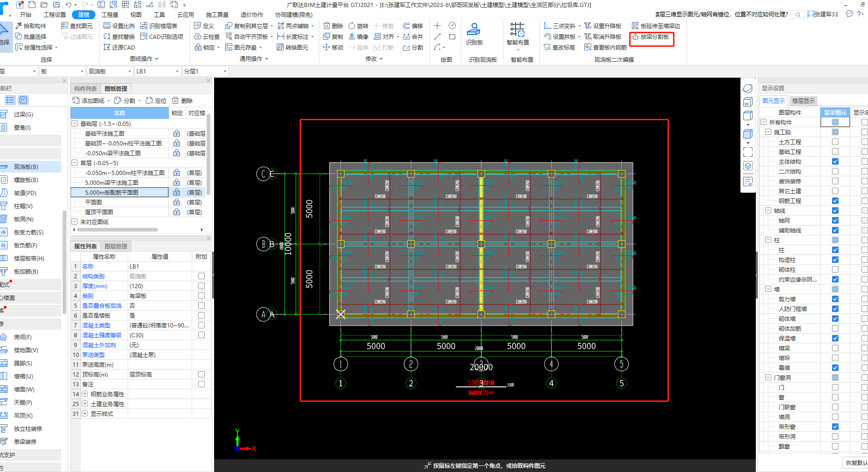
Task: Click the 三点变斜 tool
Action: click(x=562, y=26)
